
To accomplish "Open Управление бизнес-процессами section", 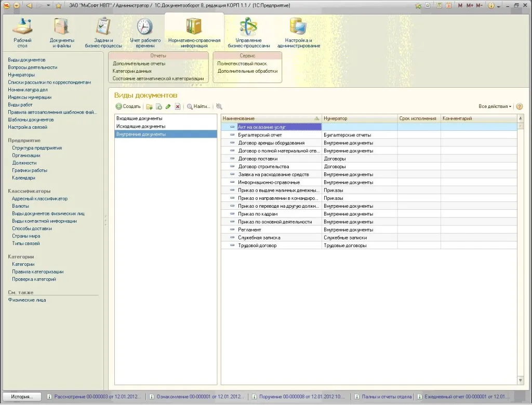I will pyautogui.click(x=248, y=32).
